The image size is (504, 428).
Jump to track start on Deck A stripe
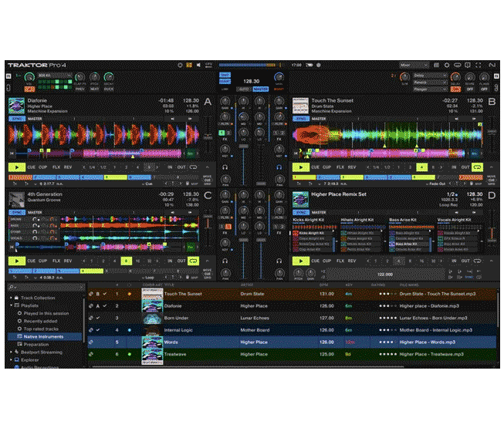pos(12,153)
